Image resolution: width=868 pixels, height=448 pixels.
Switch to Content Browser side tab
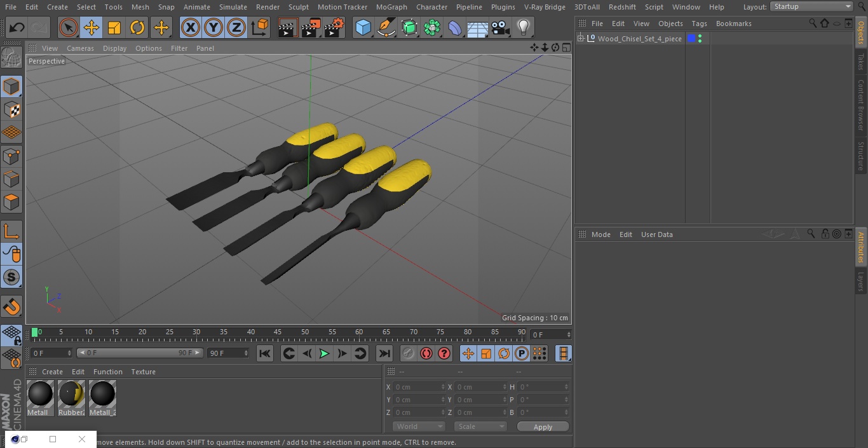point(861,104)
